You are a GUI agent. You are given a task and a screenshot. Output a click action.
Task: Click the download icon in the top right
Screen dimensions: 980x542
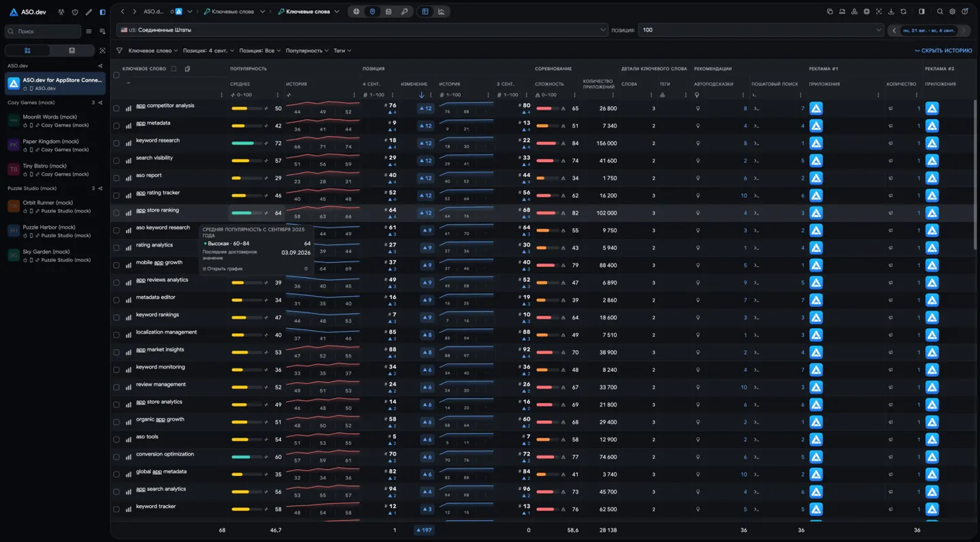(x=891, y=12)
